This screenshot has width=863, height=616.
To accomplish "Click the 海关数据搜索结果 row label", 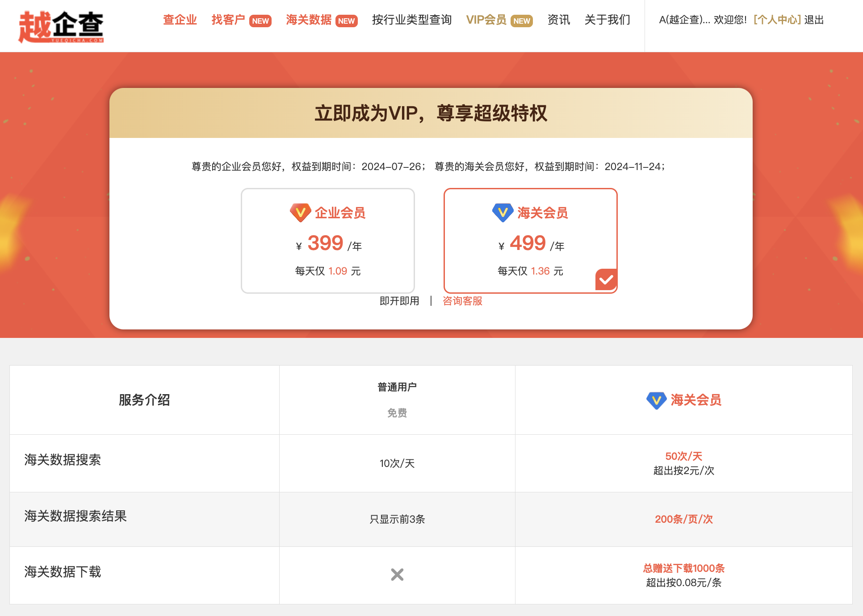I will click(75, 516).
